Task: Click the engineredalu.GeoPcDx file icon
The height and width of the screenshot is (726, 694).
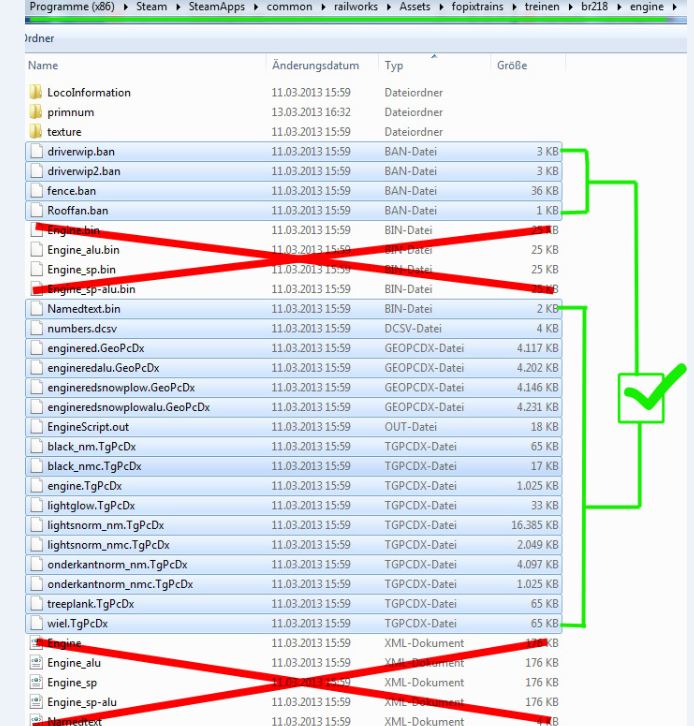Action: [x=37, y=368]
